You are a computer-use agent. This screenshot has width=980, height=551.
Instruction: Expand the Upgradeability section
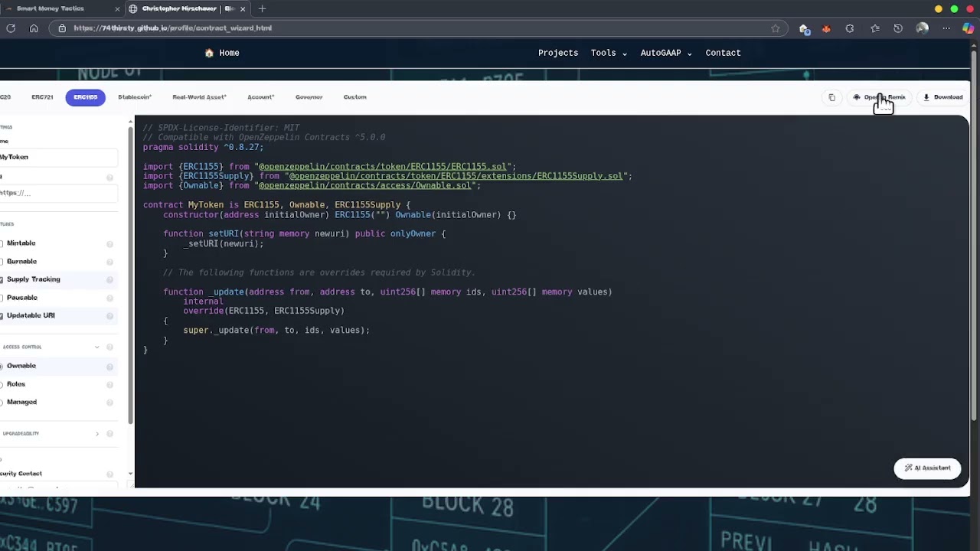[x=96, y=433]
